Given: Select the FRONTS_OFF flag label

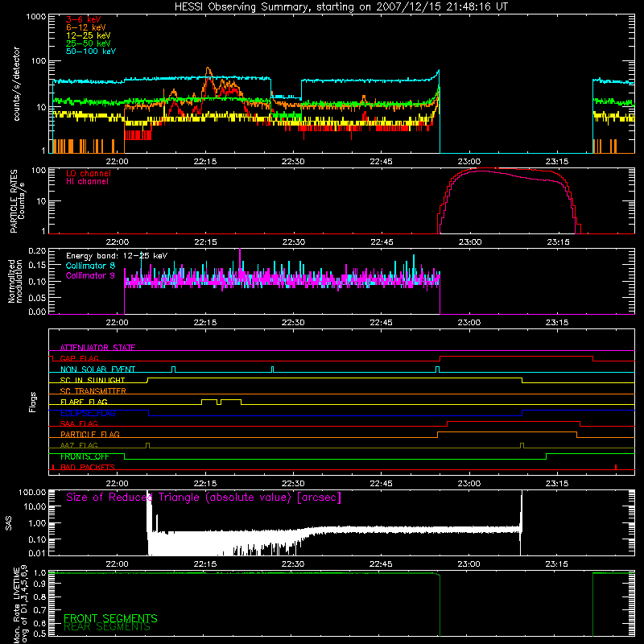Looking at the screenshot, I should (85, 456).
